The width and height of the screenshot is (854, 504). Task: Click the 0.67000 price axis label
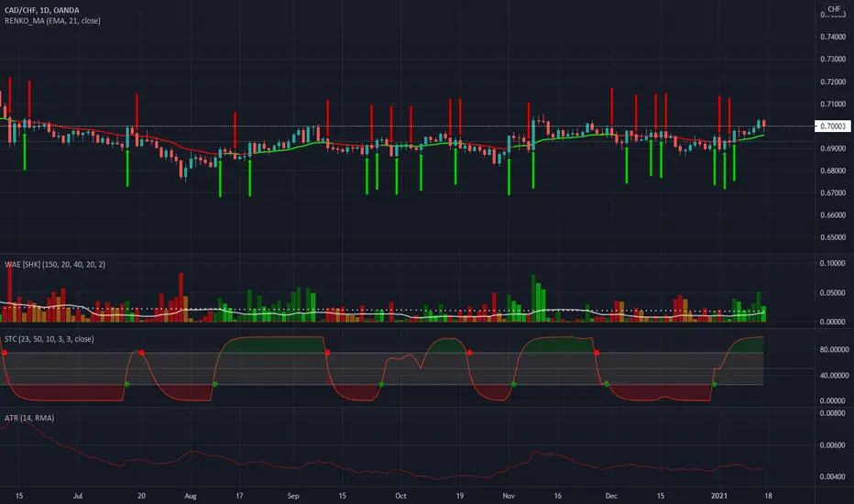pyautogui.click(x=833, y=192)
